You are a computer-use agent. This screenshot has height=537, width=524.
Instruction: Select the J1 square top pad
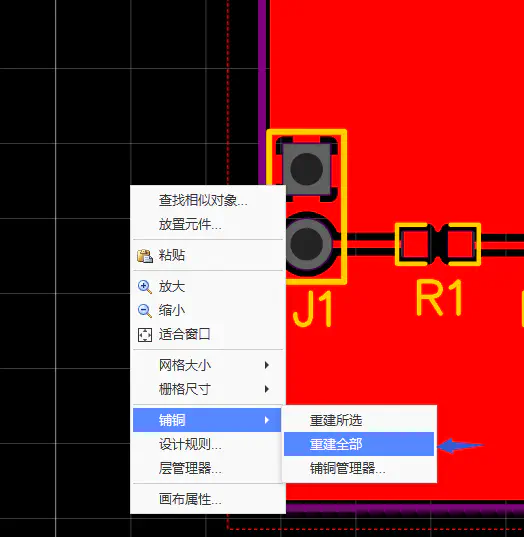[307, 169]
